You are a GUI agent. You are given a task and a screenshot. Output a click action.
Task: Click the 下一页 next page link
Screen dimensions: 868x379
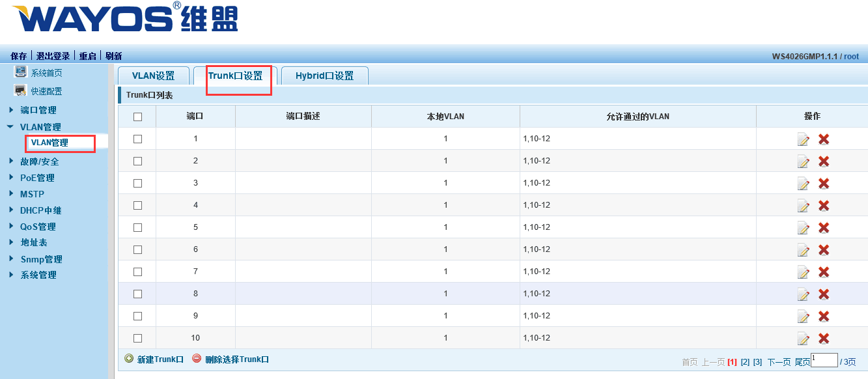779,362
